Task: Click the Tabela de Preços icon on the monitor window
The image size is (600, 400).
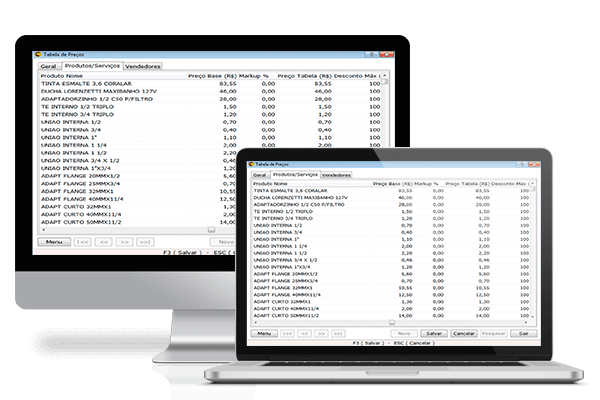Action: click(37, 56)
